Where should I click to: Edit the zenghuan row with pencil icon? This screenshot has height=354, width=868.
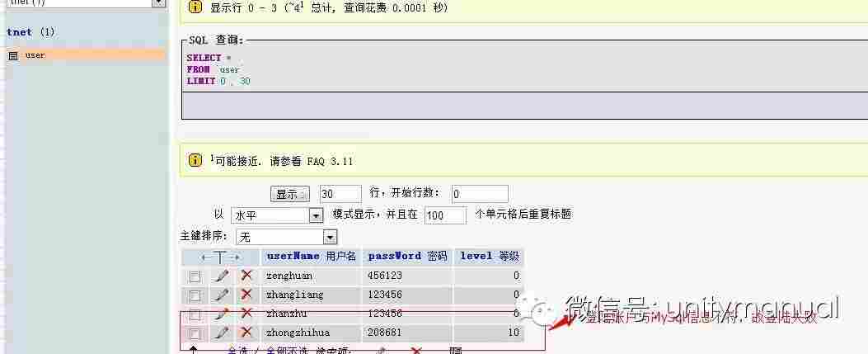point(222,276)
